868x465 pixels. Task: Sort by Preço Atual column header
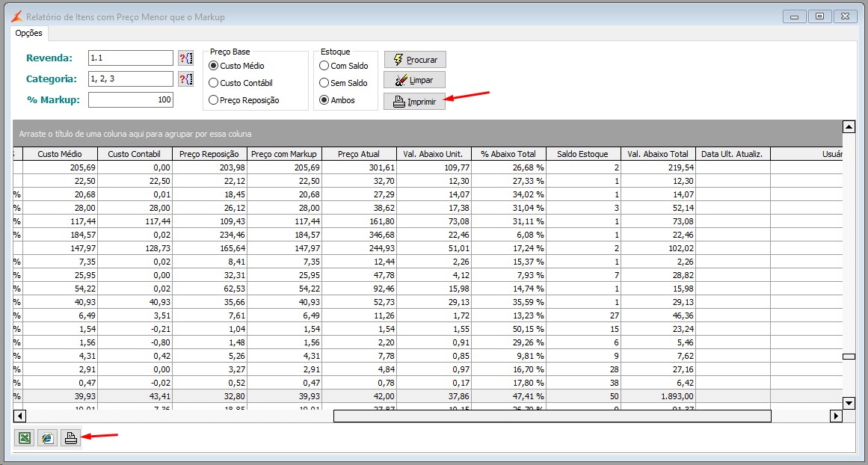click(x=359, y=154)
